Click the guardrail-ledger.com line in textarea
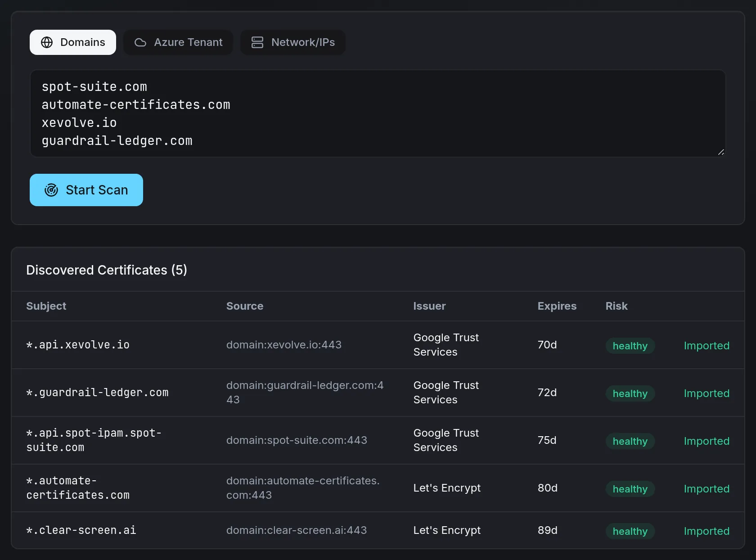 point(117,140)
